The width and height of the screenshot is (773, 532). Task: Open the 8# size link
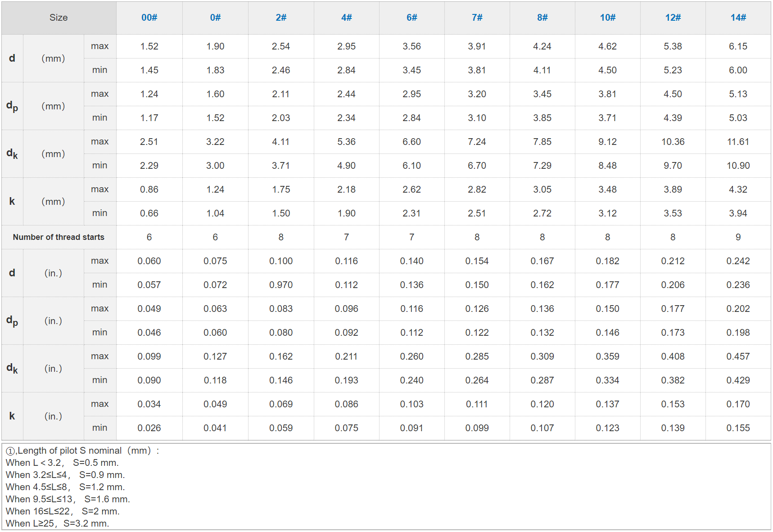pyautogui.click(x=542, y=18)
